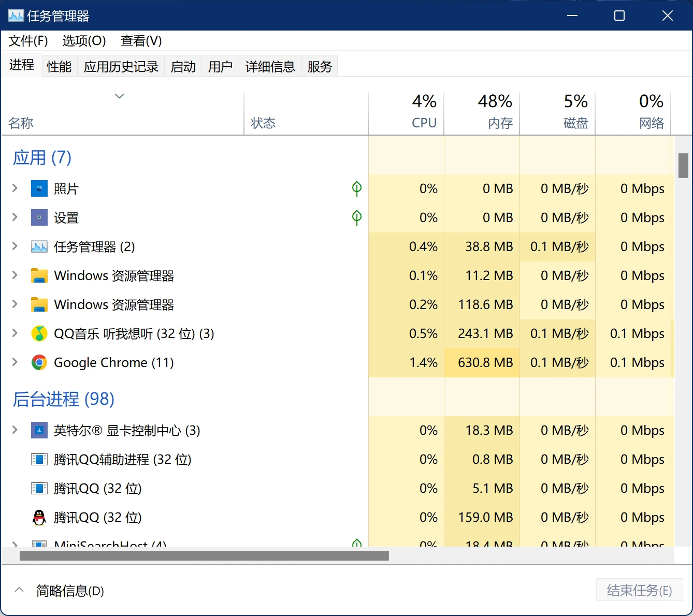This screenshot has height=616, width=693.
Task: Sort by the 状态 column header
Action: click(306, 113)
